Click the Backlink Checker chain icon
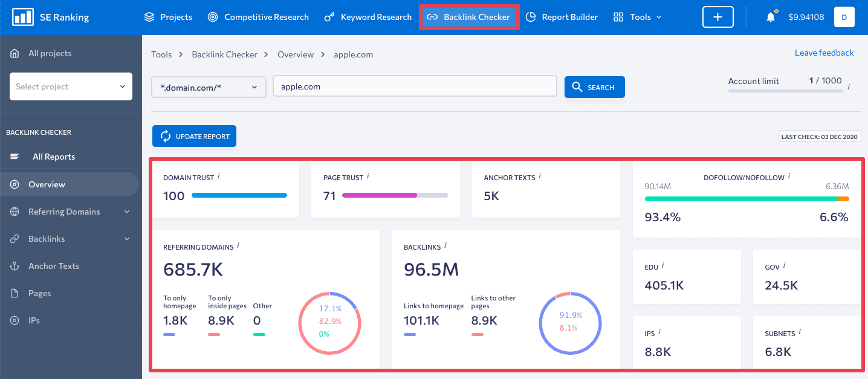868x379 pixels. [x=432, y=17]
